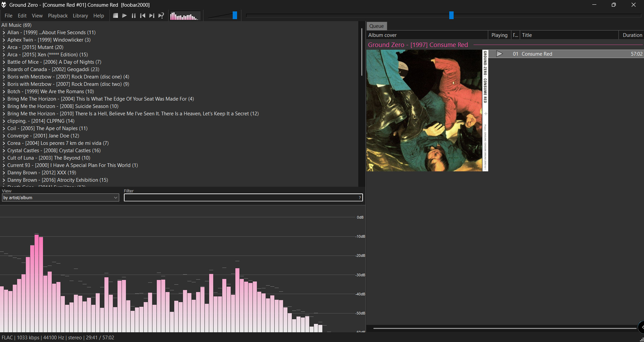Expand Aphex Twin - Windowlicker node
This screenshot has height=342, width=644.
click(4, 40)
